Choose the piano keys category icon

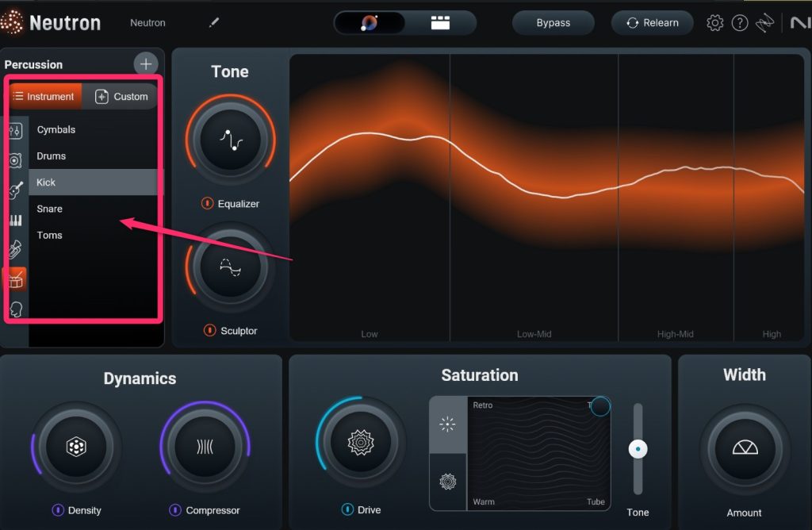[x=16, y=221]
